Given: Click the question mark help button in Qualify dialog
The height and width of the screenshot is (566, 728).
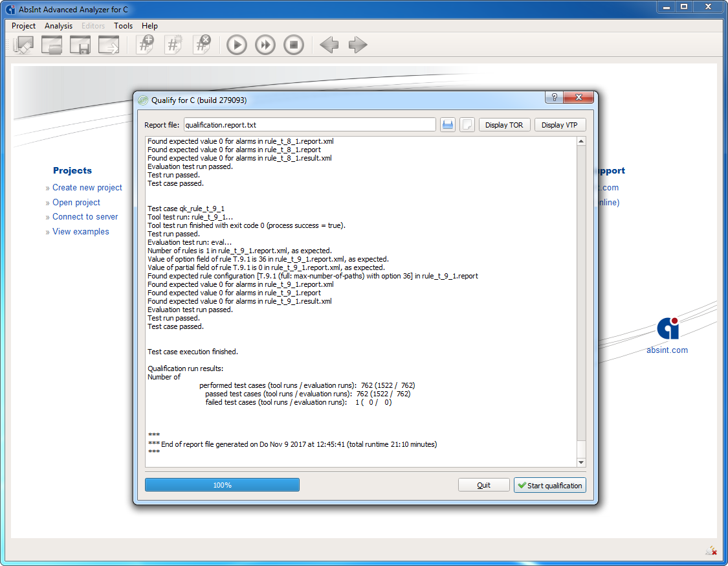Looking at the screenshot, I should 554,97.
